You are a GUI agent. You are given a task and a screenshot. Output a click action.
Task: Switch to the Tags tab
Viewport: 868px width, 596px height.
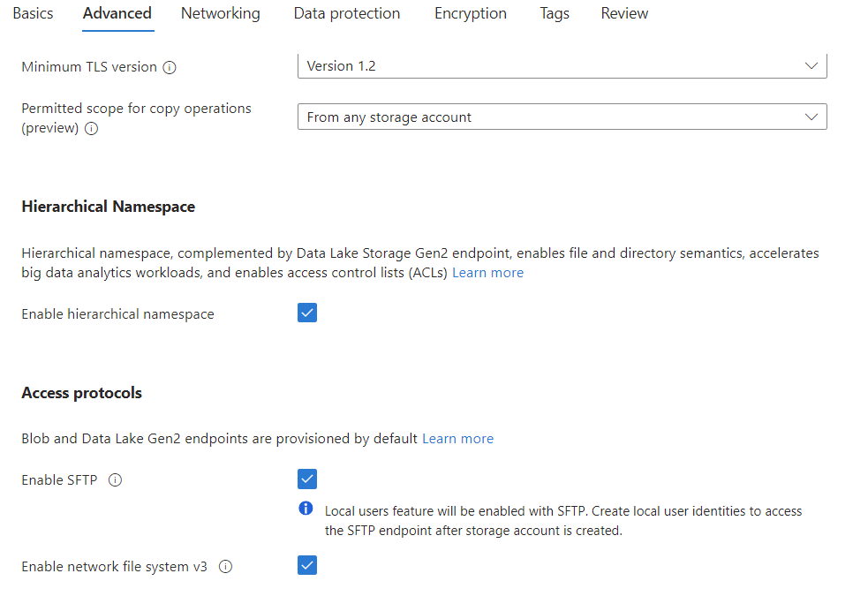555,13
